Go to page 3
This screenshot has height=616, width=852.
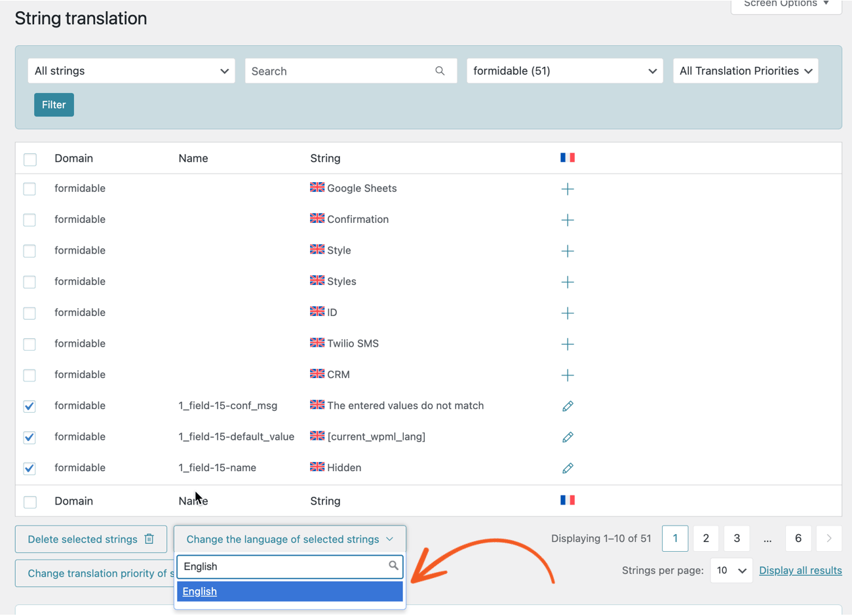737,538
